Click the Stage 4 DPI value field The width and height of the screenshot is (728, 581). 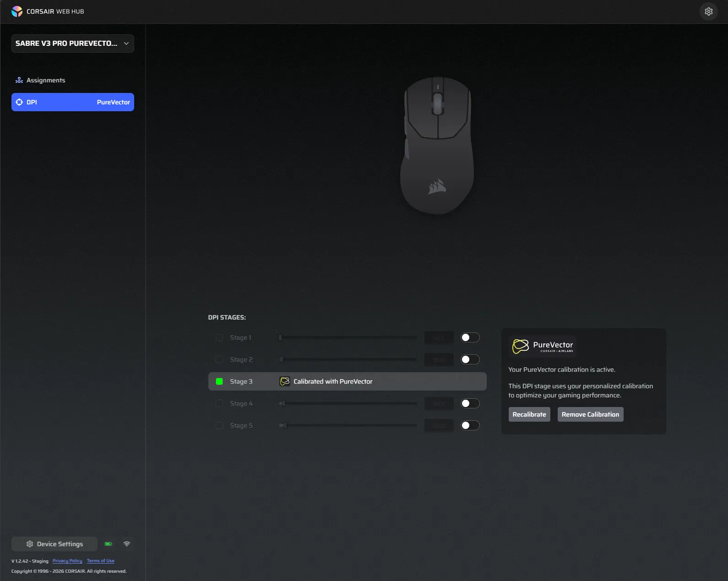point(439,403)
